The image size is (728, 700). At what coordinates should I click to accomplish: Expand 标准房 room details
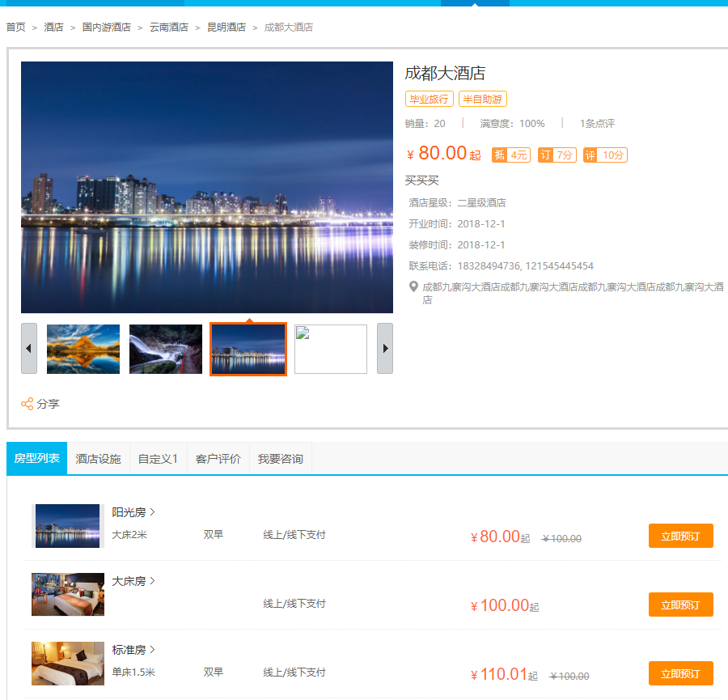click(x=133, y=650)
